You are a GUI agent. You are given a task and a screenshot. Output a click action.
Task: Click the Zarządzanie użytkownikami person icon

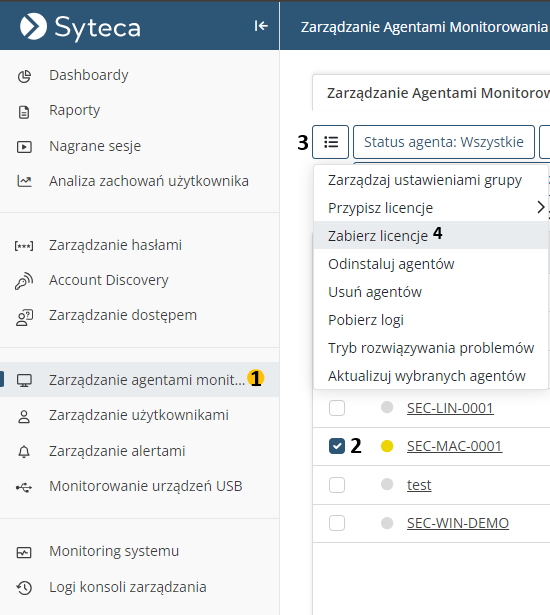pyautogui.click(x=24, y=417)
